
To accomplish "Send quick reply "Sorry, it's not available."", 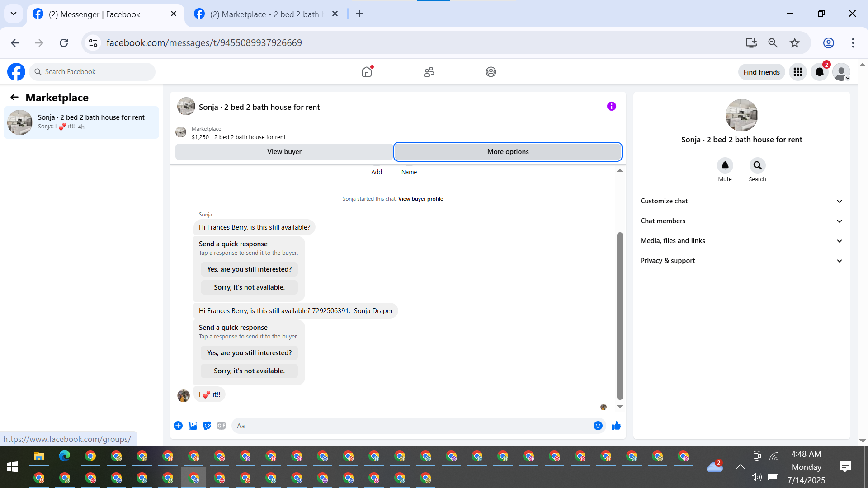I will [249, 371].
